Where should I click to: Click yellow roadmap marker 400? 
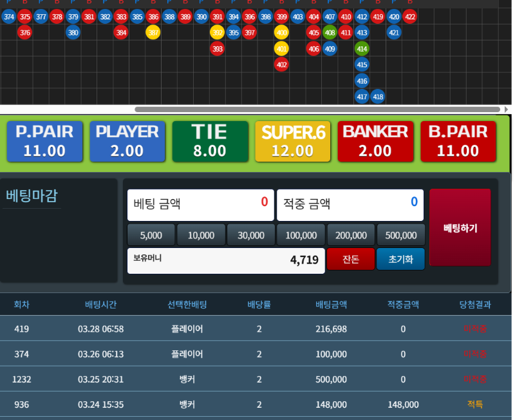[281, 32]
